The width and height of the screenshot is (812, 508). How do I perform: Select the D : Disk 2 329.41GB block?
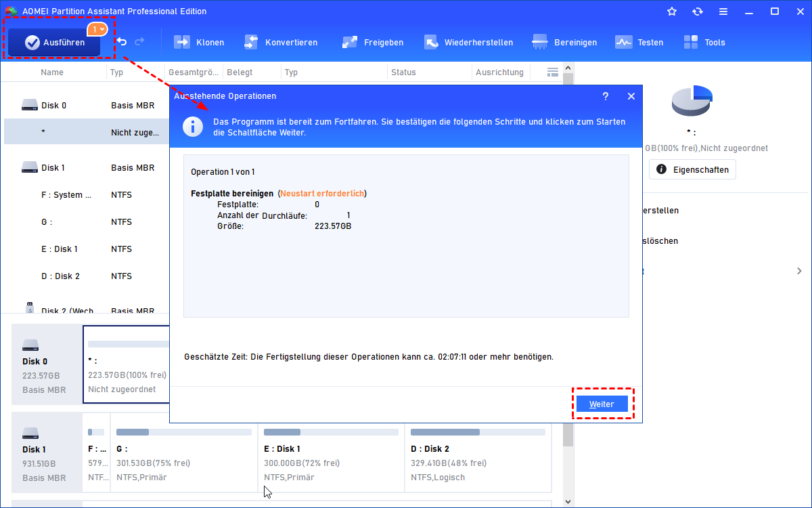point(478,452)
